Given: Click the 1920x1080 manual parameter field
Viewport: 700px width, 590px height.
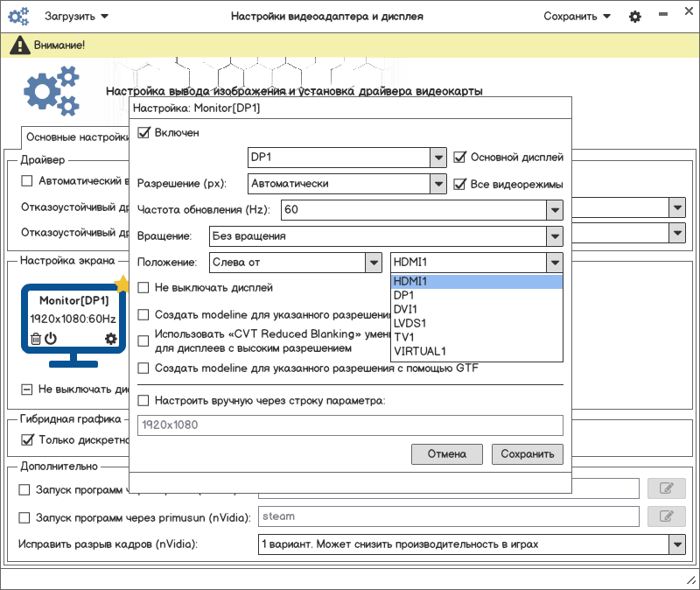Looking at the screenshot, I should tap(350, 425).
